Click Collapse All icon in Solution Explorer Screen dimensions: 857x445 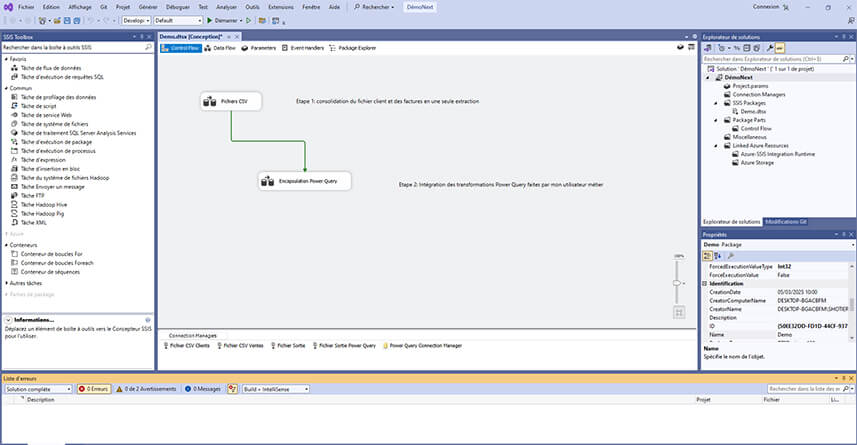[747, 48]
